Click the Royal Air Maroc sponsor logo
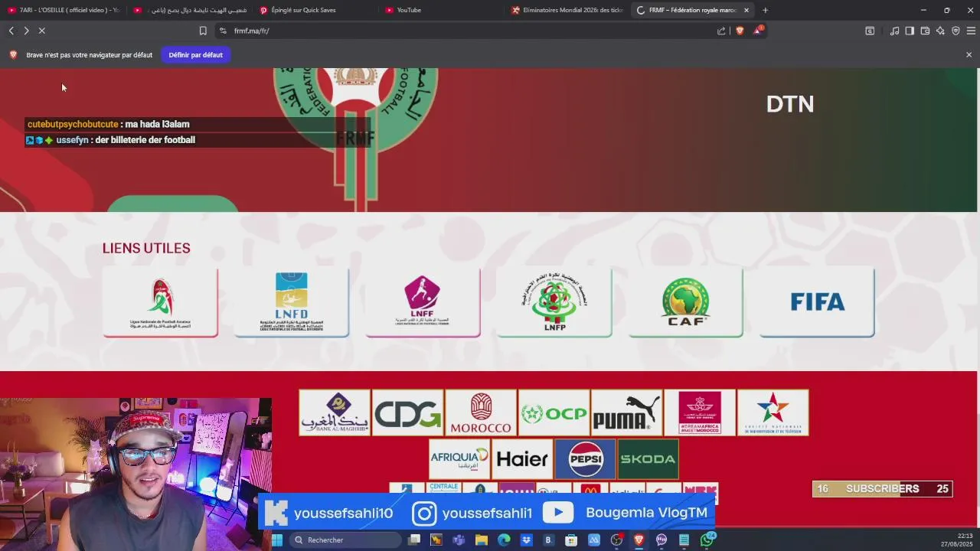The width and height of the screenshot is (980, 551). coord(700,412)
